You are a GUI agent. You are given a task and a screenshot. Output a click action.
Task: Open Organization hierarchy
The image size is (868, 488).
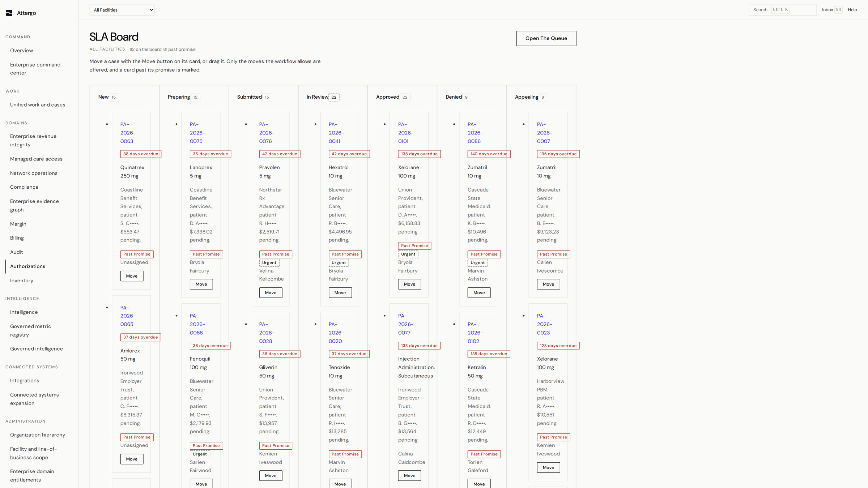(x=38, y=435)
